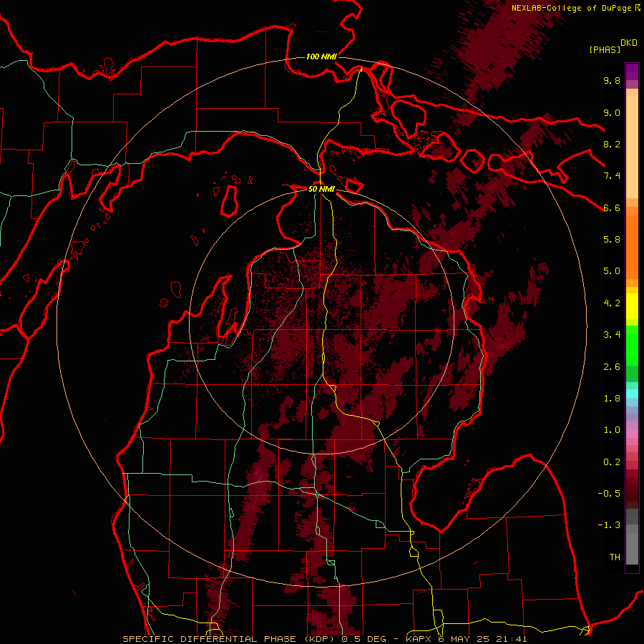The height and width of the screenshot is (644, 644).
Task: Click the 9.8 scale value
Action: click(612, 80)
